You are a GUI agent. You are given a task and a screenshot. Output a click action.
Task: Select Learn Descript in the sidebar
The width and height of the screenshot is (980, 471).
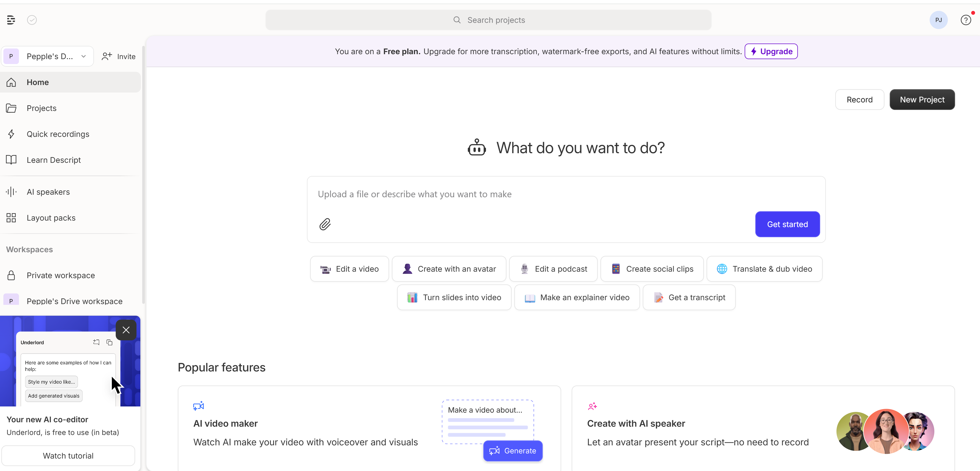pos(54,160)
